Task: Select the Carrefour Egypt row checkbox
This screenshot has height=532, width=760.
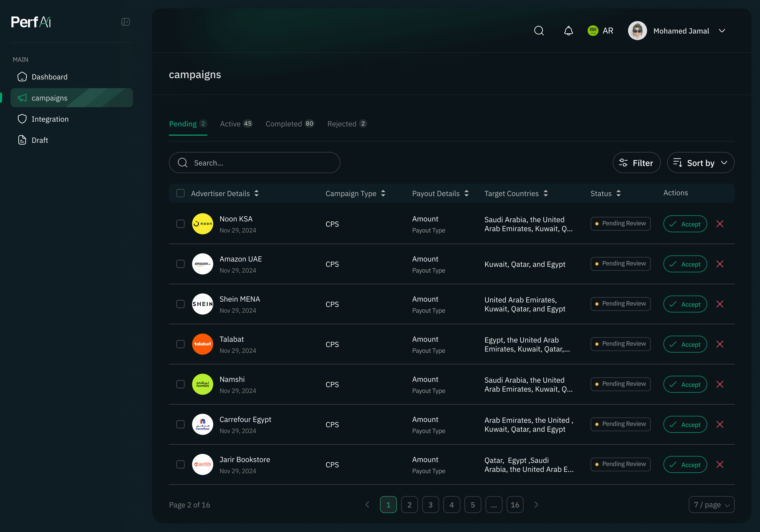Action: coord(180,424)
